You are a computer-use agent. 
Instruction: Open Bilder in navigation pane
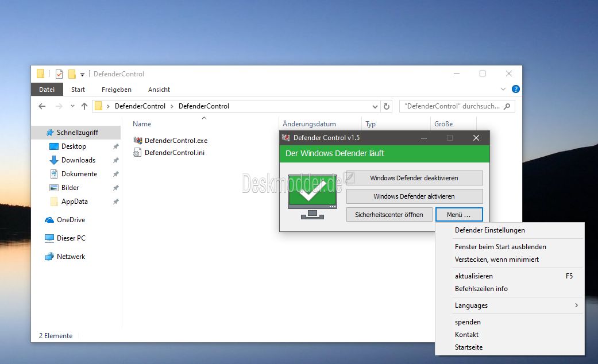[x=70, y=188]
